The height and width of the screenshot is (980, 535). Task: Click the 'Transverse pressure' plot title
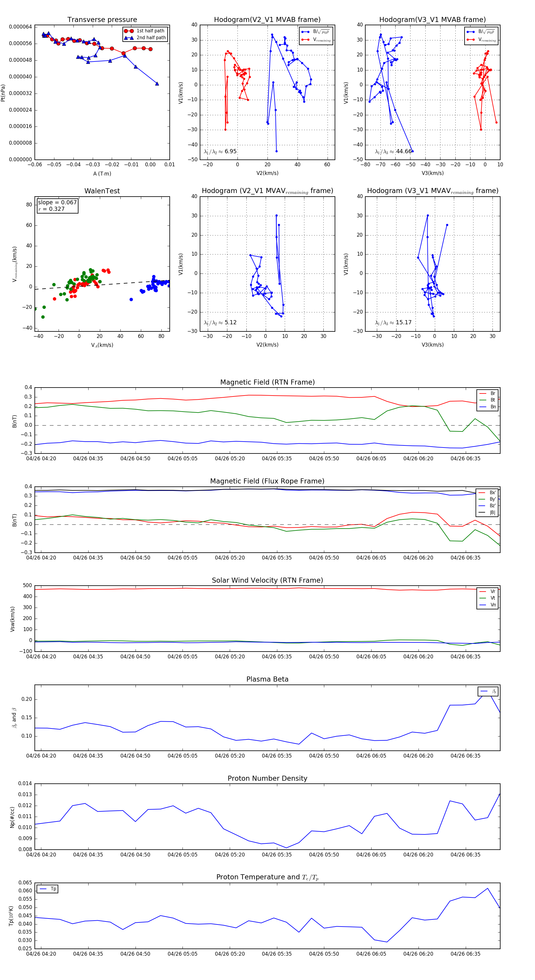(x=102, y=20)
